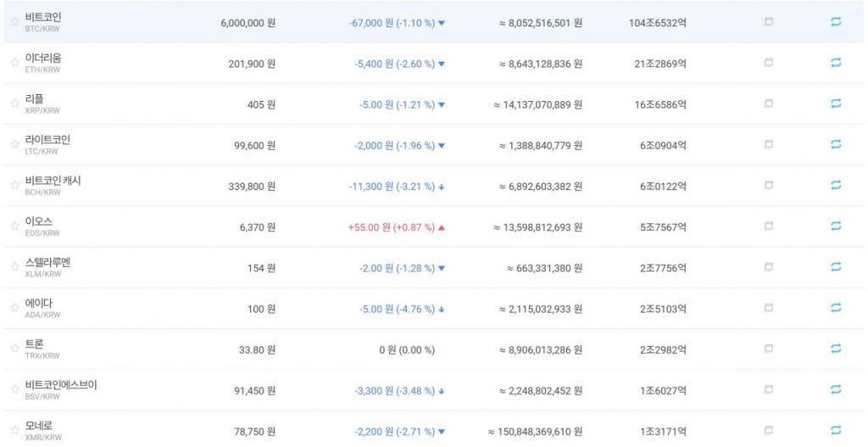Click market cap 16조6586억
This screenshot has width=868, height=447.
[660, 104]
